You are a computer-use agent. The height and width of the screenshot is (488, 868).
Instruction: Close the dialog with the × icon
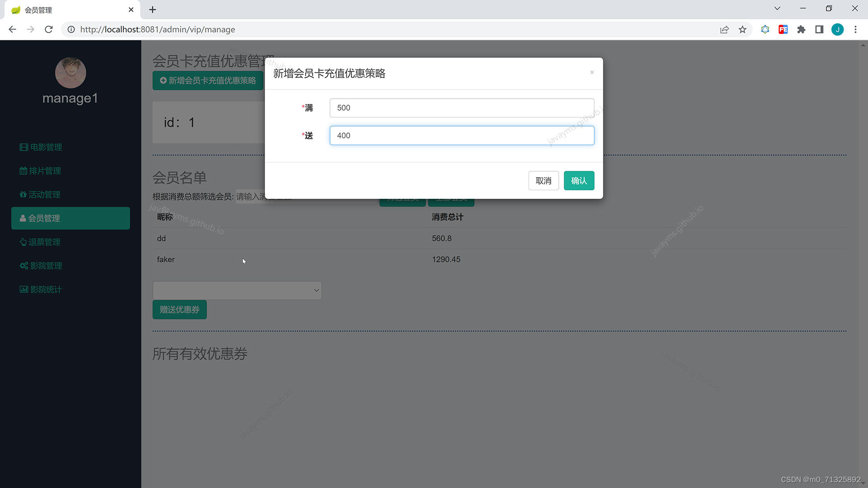coord(592,72)
